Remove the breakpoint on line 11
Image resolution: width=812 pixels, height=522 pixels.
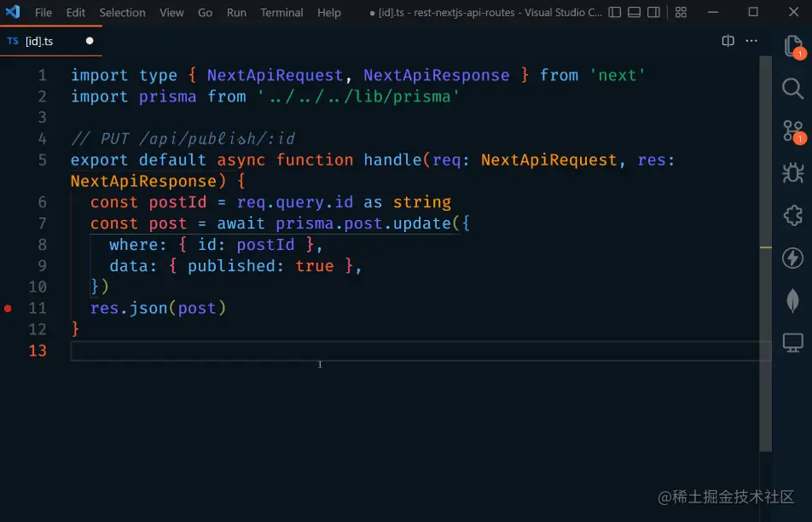pyautogui.click(x=8, y=309)
